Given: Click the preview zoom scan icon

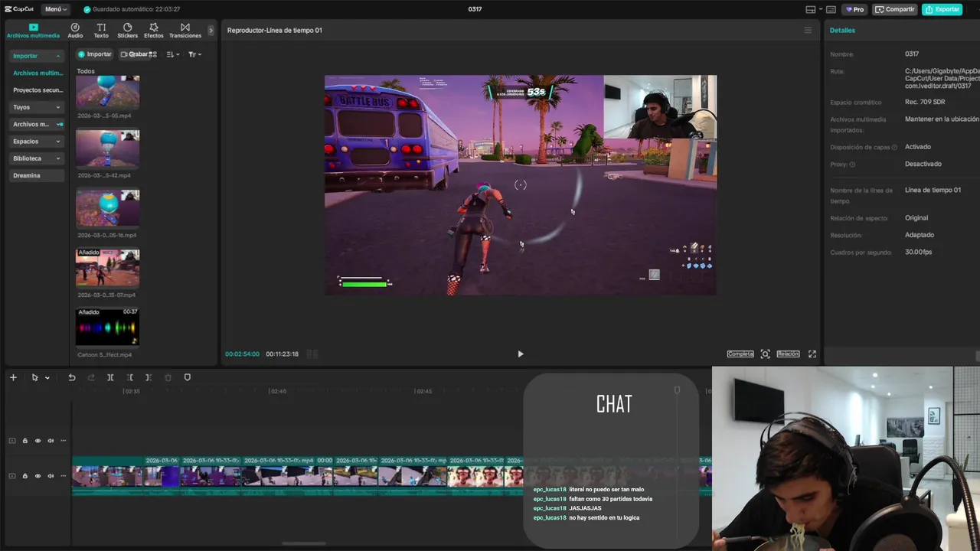Looking at the screenshot, I should [765, 354].
